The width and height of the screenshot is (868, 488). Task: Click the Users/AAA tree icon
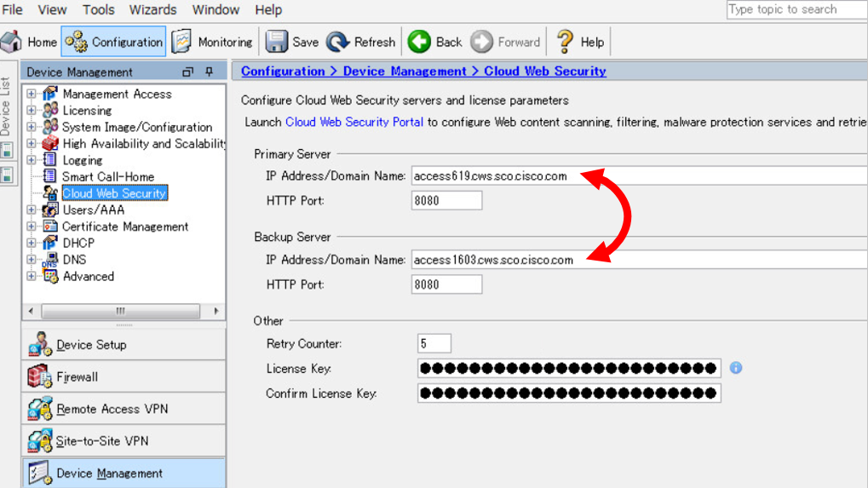click(49, 210)
